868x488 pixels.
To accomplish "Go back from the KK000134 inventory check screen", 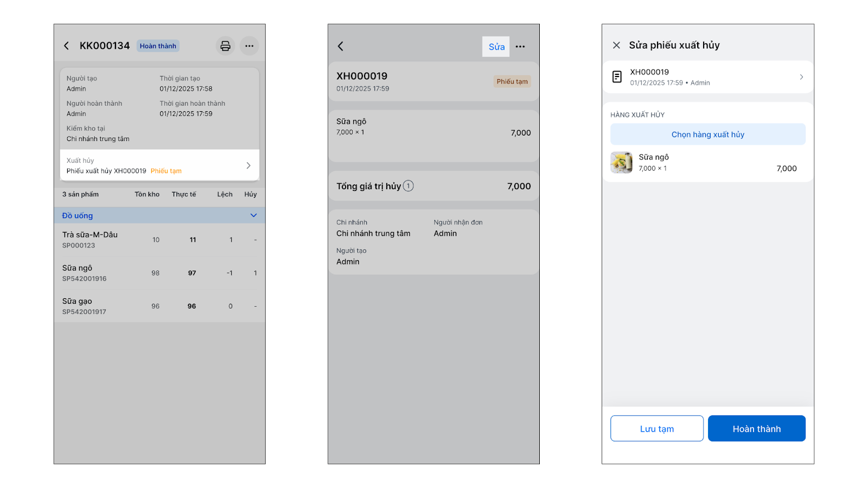I will click(x=66, y=46).
